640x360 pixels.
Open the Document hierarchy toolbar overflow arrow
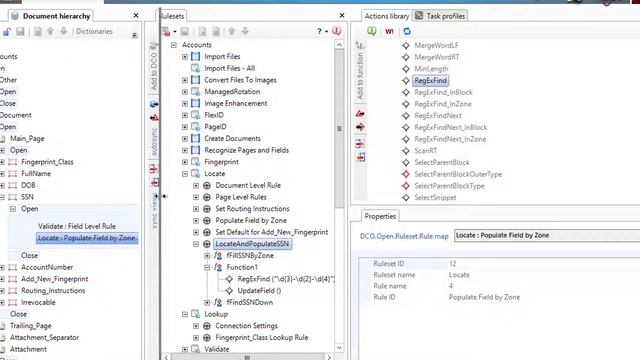(x=135, y=36)
